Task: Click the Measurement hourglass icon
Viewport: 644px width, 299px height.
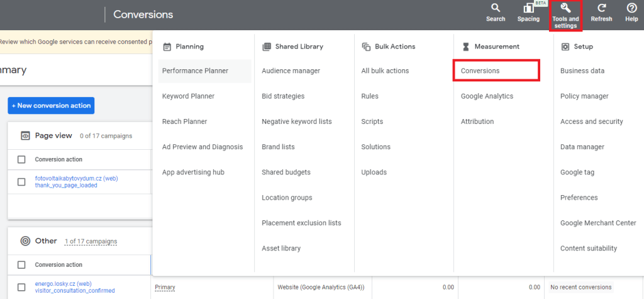Action: tap(465, 47)
